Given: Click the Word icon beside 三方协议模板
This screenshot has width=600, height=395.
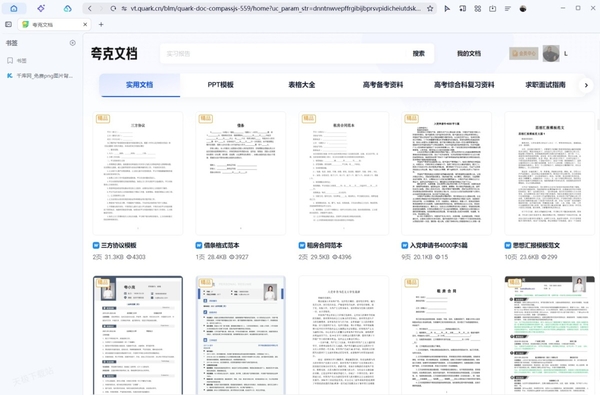Looking at the screenshot, I should [96, 245].
